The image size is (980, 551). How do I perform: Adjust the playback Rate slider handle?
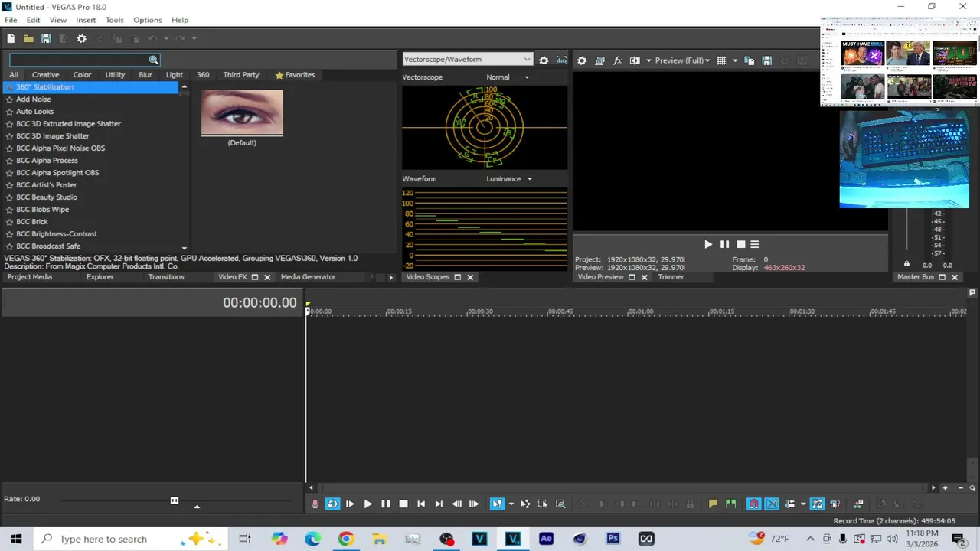[x=174, y=500]
